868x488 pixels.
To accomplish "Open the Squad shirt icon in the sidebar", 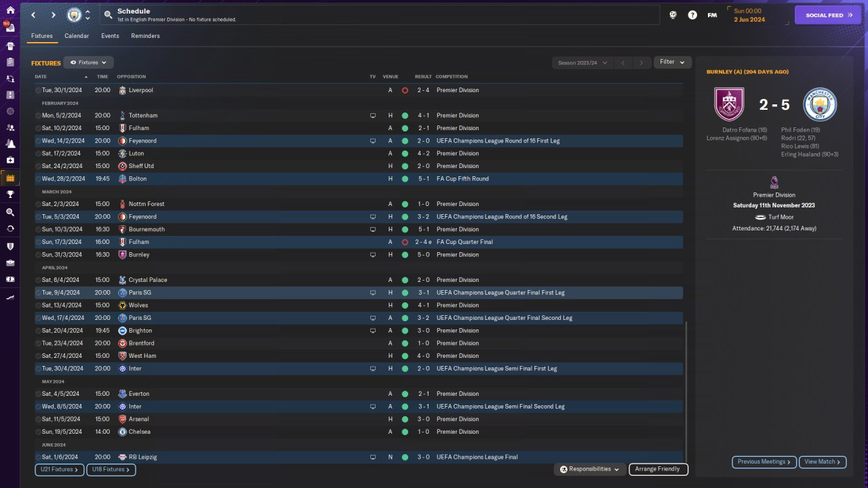I will pyautogui.click(x=10, y=46).
